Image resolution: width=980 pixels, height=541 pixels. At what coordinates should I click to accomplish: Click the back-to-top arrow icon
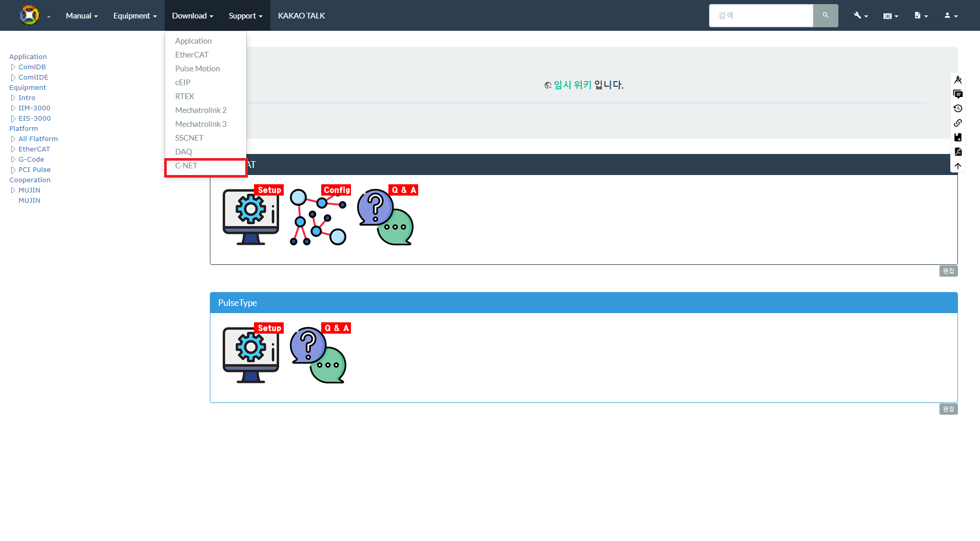pos(957,166)
